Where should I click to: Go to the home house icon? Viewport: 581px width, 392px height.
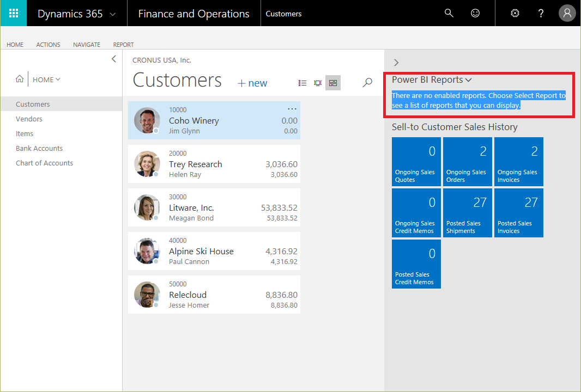click(20, 79)
